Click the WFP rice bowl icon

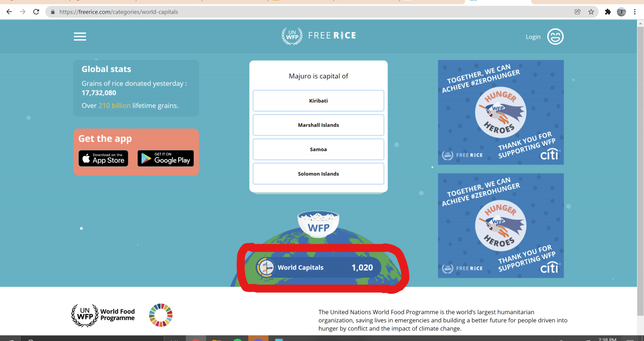(x=318, y=224)
